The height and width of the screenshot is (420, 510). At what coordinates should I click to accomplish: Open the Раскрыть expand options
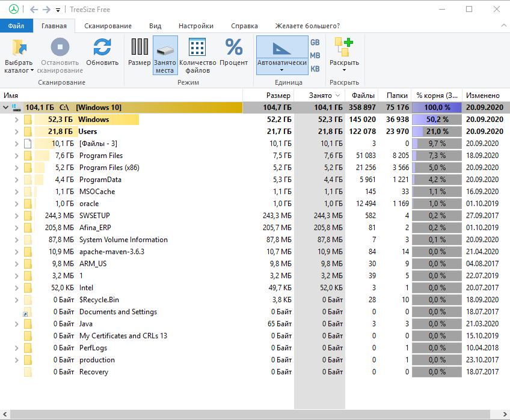344,55
